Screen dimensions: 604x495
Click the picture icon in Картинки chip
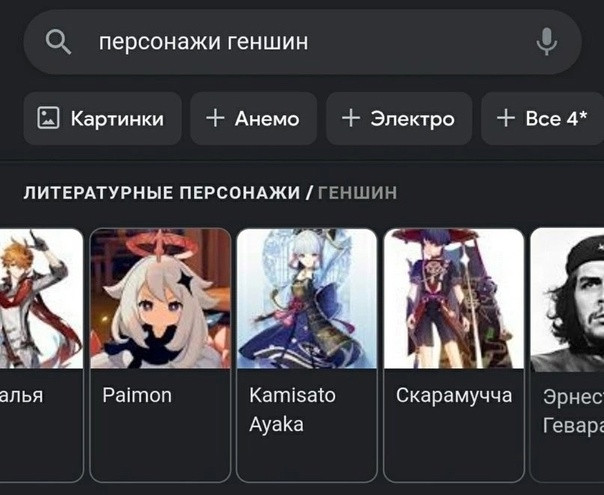48,117
